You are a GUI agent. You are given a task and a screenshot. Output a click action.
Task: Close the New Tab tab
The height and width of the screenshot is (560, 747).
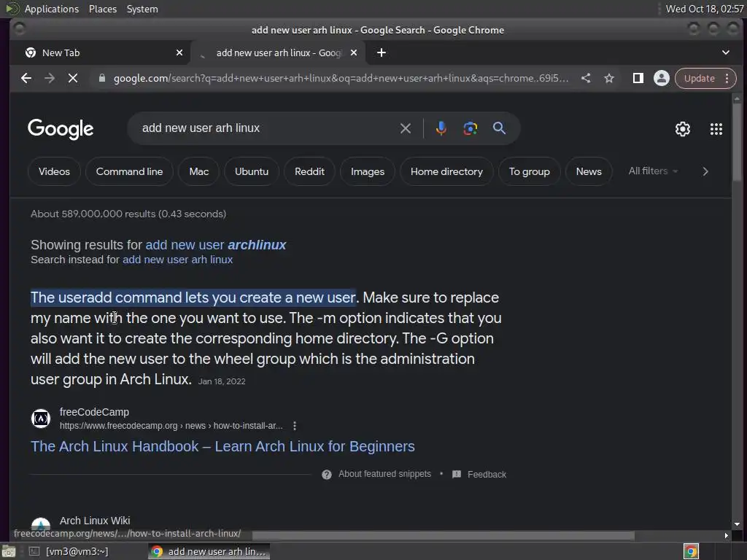pos(179,52)
